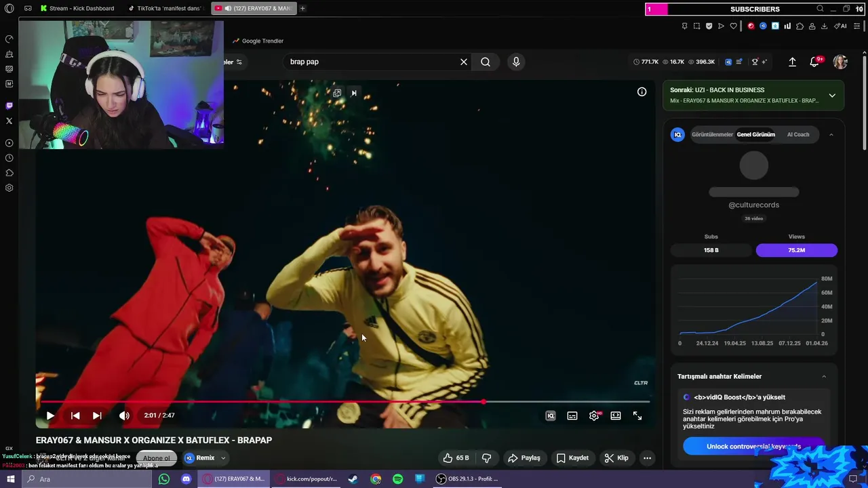Switch to TikTok manifest dans tab
Image resolution: width=868 pixels, height=488 pixels.
165,8
